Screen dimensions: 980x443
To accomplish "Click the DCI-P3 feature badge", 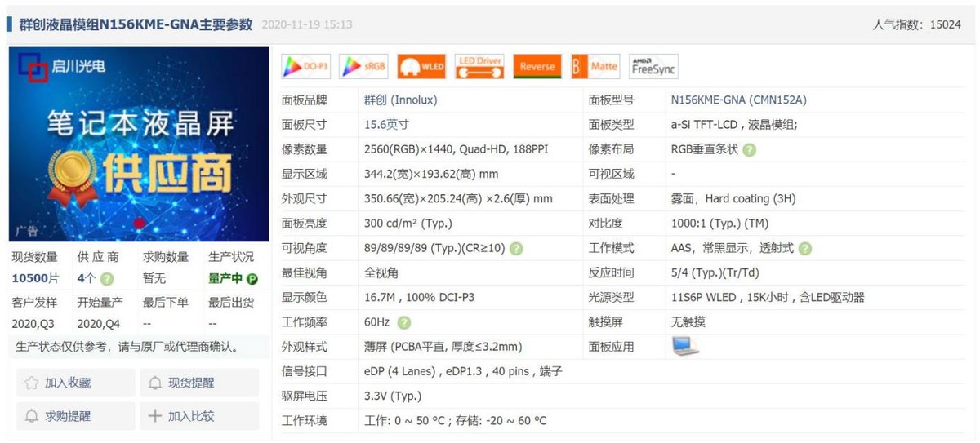I will 305,67.
